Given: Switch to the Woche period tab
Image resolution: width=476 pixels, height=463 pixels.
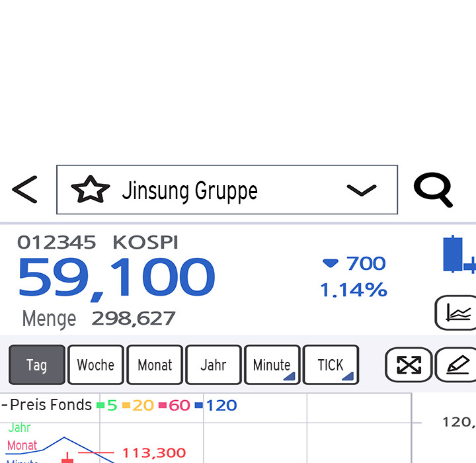Looking at the screenshot, I should click(96, 364).
